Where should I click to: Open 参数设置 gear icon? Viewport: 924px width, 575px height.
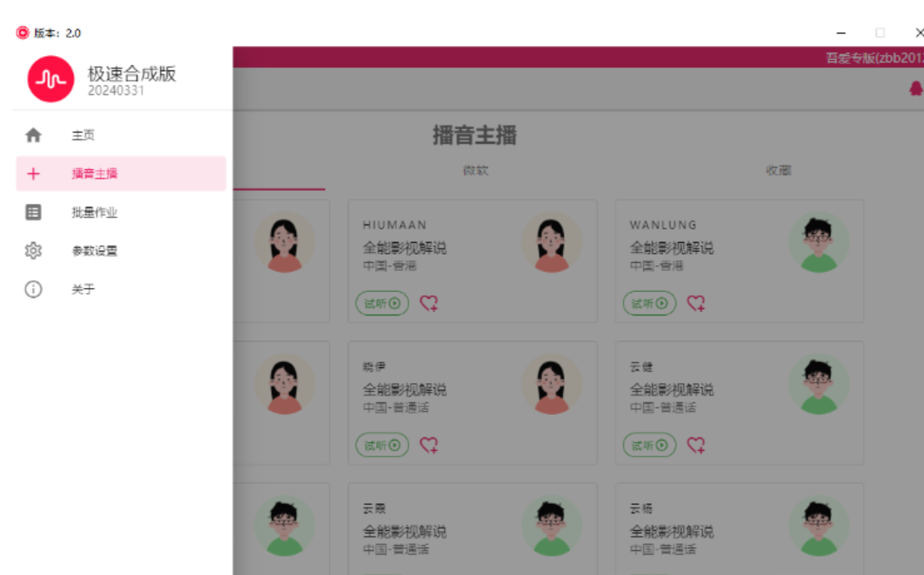click(33, 250)
